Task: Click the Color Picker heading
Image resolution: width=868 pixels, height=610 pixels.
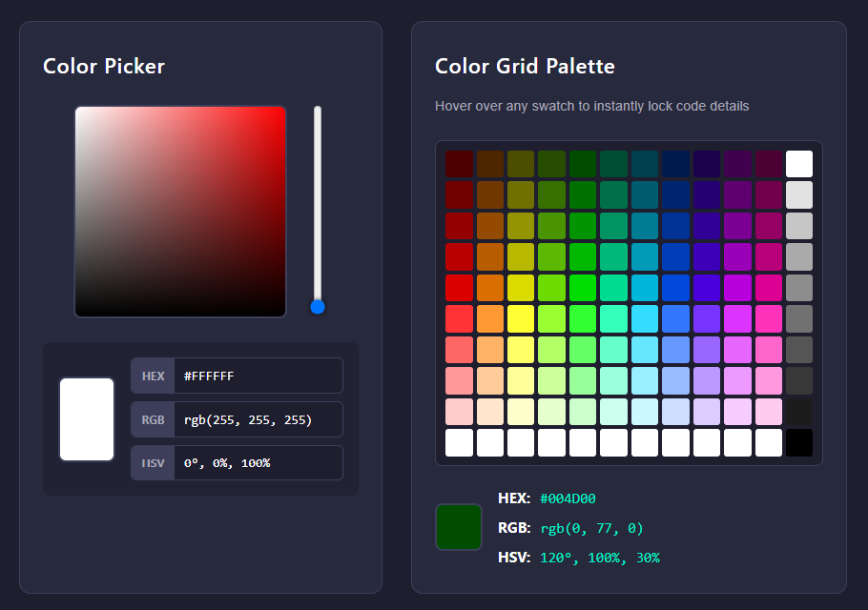Action: click(x=104, y=67)
